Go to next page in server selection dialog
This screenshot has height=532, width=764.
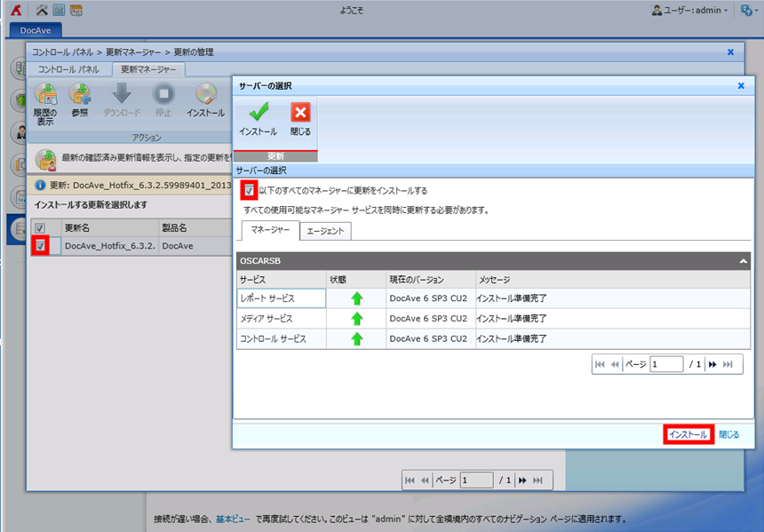tap(712, 364)
